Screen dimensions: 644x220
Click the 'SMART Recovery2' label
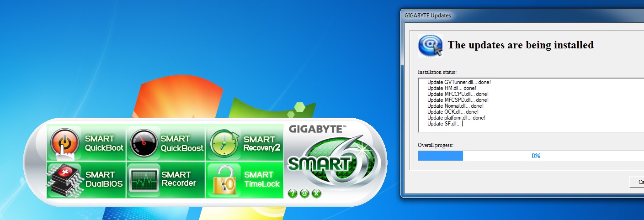pos(262,144)
